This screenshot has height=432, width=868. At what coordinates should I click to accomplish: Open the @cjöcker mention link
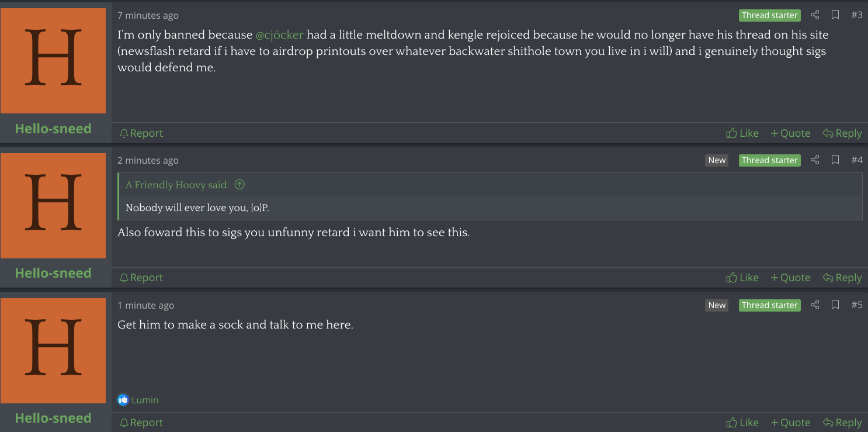pos(279,34)
